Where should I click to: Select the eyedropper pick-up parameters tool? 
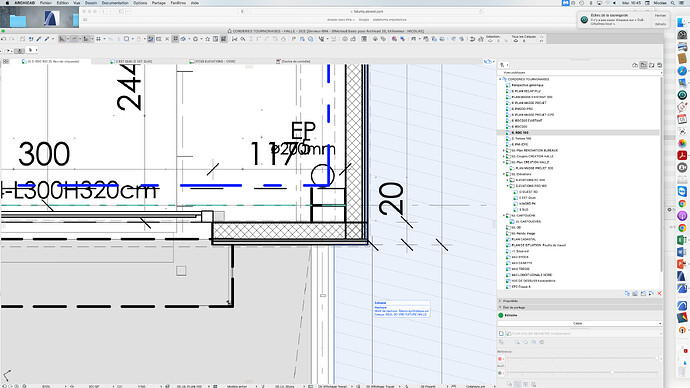[x=39, y=39]
